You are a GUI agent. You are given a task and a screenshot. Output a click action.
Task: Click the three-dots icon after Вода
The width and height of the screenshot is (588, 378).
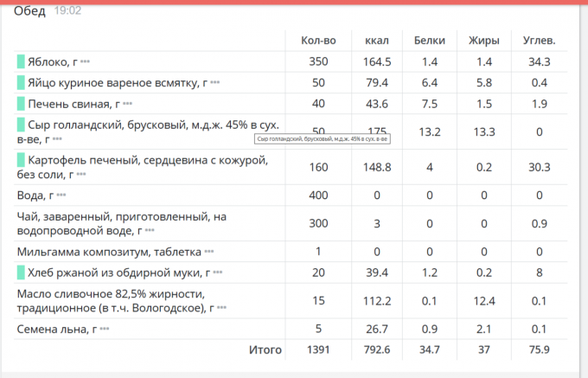tap(61, 196)
